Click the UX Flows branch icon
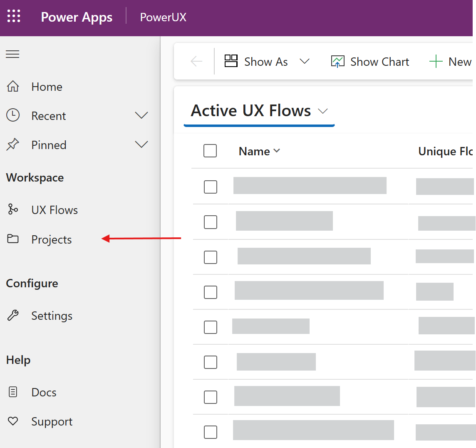 pyautogui.click(x=13, y=209)
